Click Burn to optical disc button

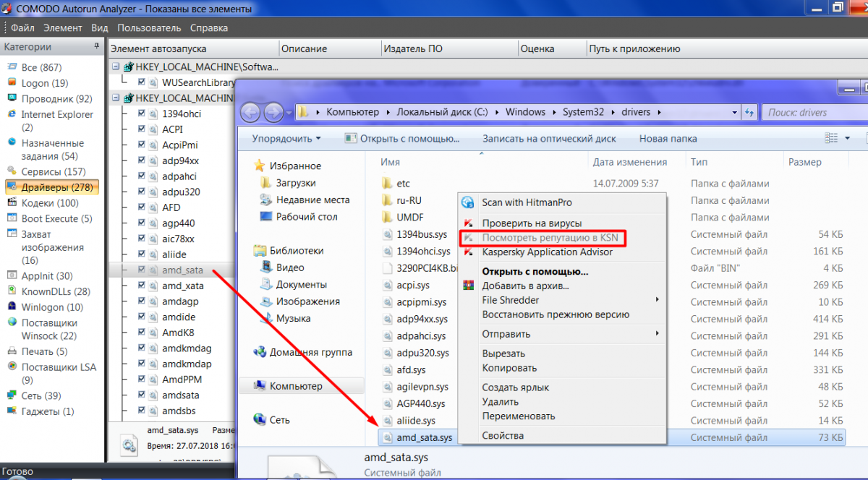click(549, 138)
